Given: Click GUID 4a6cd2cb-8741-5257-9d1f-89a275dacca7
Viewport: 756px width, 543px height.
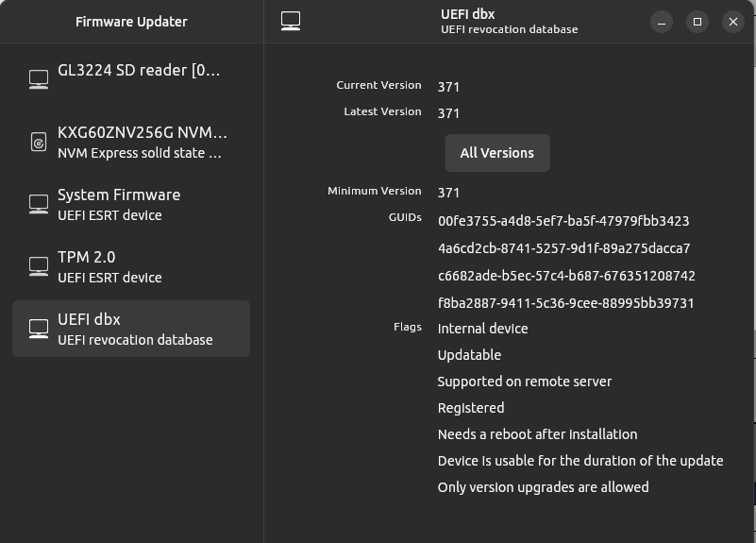Looking at the screenshot, I should coord(564,248).
